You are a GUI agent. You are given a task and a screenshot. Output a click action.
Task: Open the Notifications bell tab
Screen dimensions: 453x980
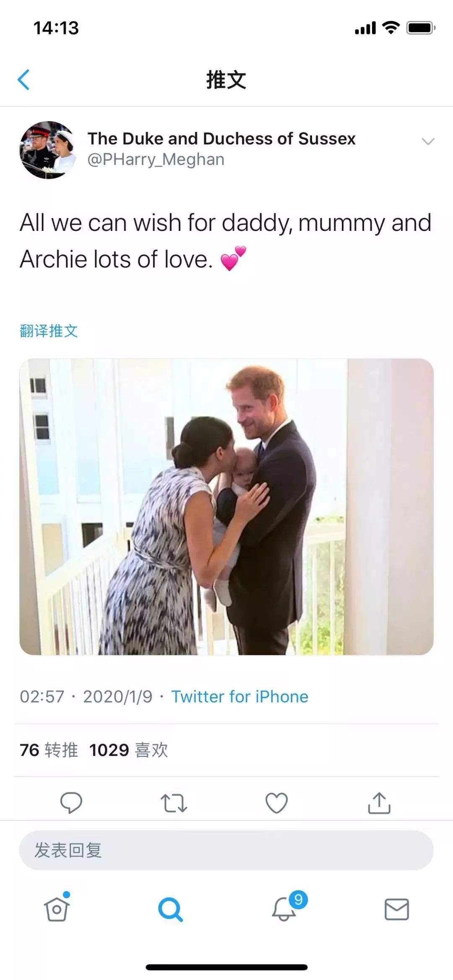284,909
